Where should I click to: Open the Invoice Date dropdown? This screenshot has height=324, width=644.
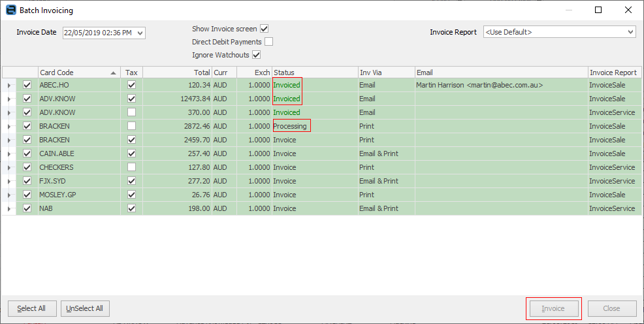click(140, 33)
